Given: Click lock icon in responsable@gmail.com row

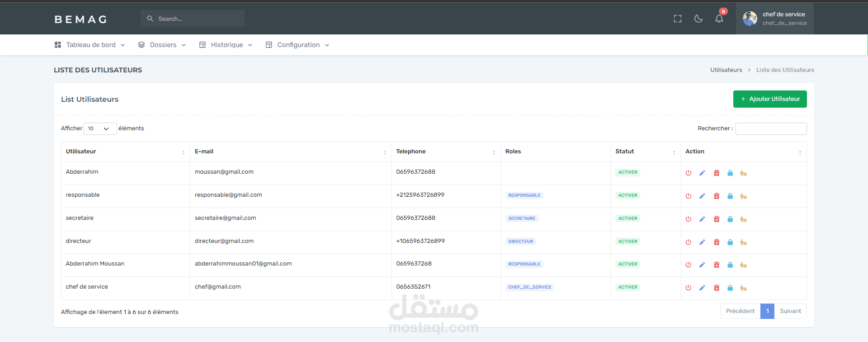Looking at the screenshot, I should [730, 196].
